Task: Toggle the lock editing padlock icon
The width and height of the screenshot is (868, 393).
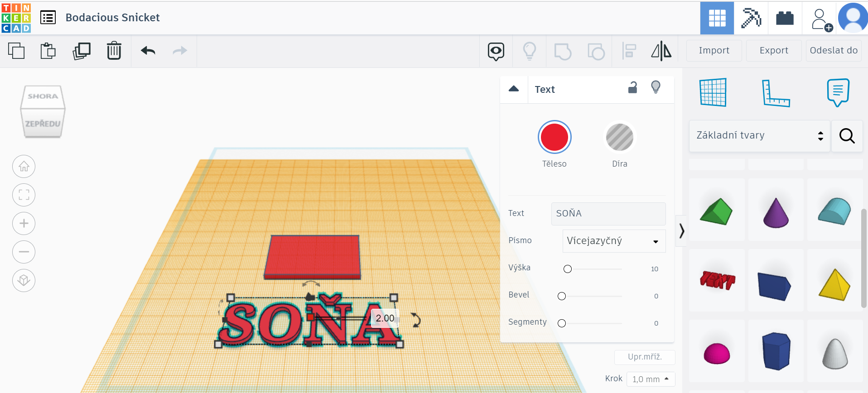Action: (633, 87)
